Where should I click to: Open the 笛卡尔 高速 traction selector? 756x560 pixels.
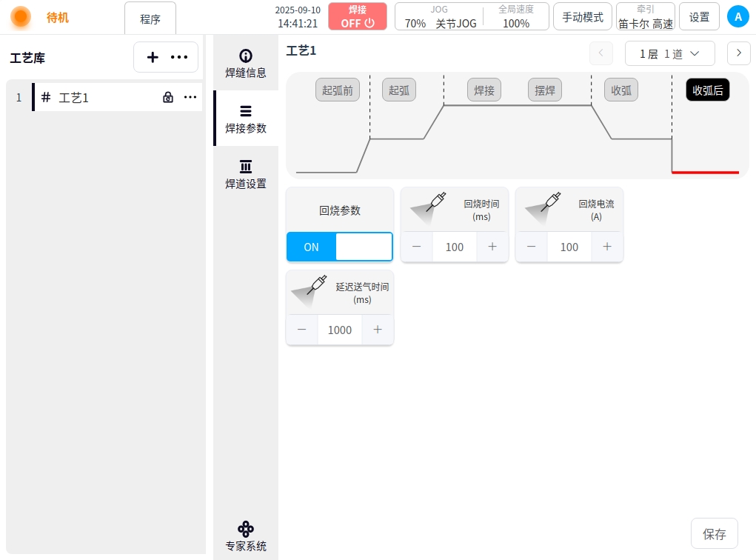[645, 16]
